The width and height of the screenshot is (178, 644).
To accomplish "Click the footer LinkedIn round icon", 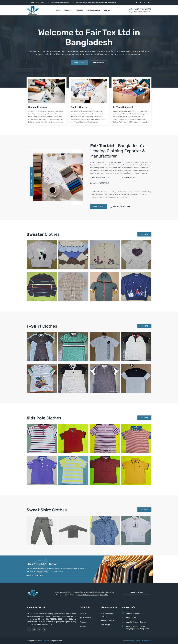I will [39, 629].
